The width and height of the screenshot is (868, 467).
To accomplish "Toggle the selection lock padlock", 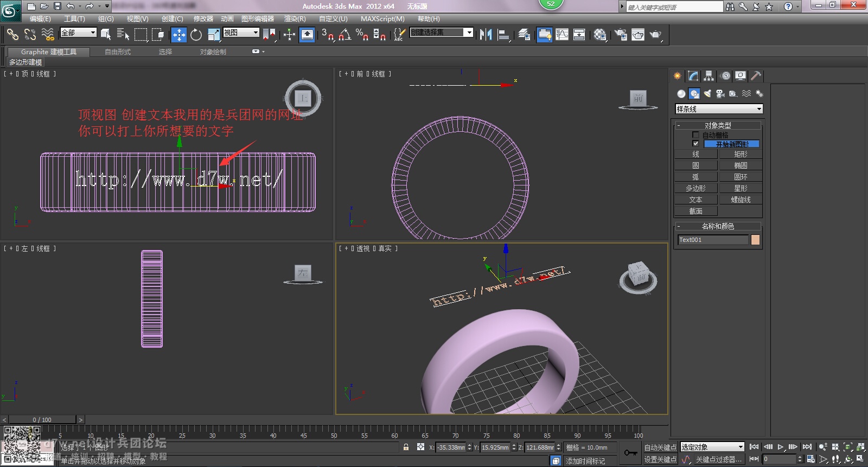I will point(406,447).
